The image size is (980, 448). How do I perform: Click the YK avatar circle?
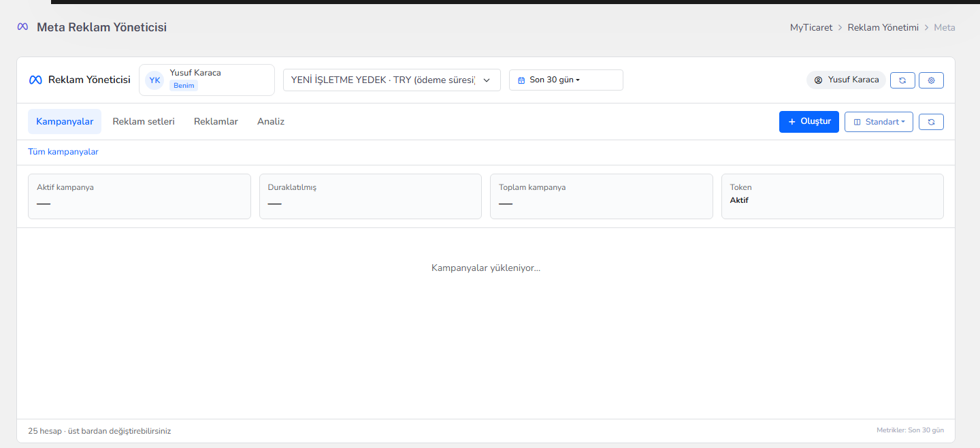154,80
